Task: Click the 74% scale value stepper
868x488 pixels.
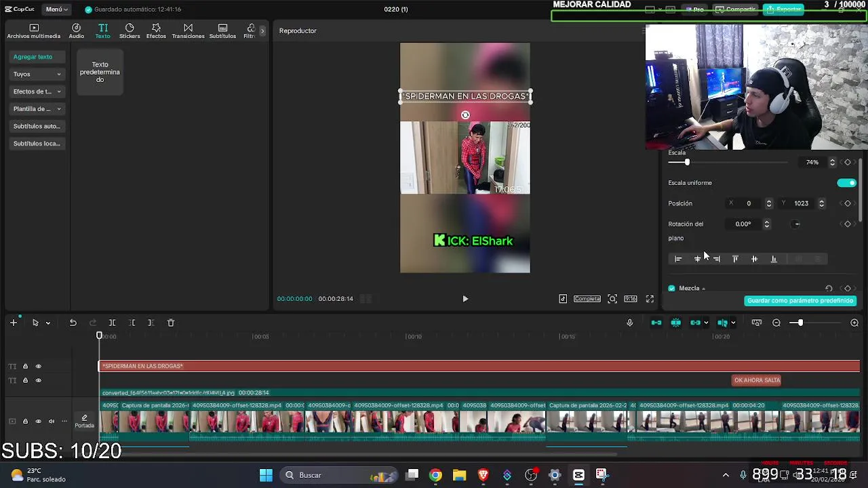Action: pyautogui.click(x=833, y=163)
